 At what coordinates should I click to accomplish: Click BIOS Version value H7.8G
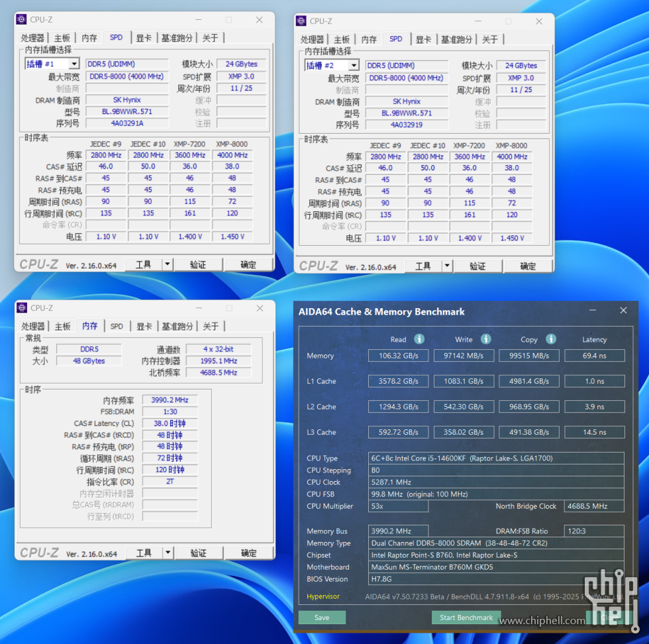coord(496,579)
